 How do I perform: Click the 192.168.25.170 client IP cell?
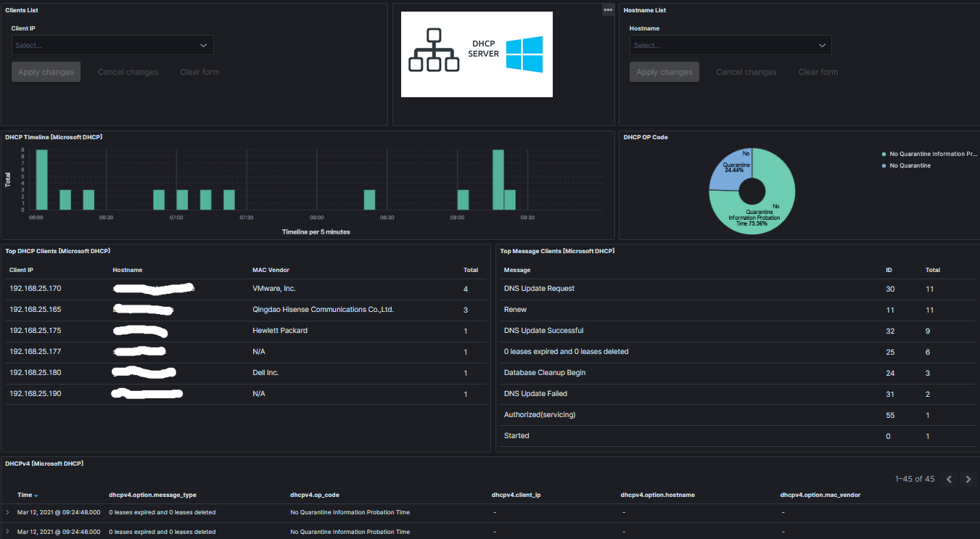36,289
